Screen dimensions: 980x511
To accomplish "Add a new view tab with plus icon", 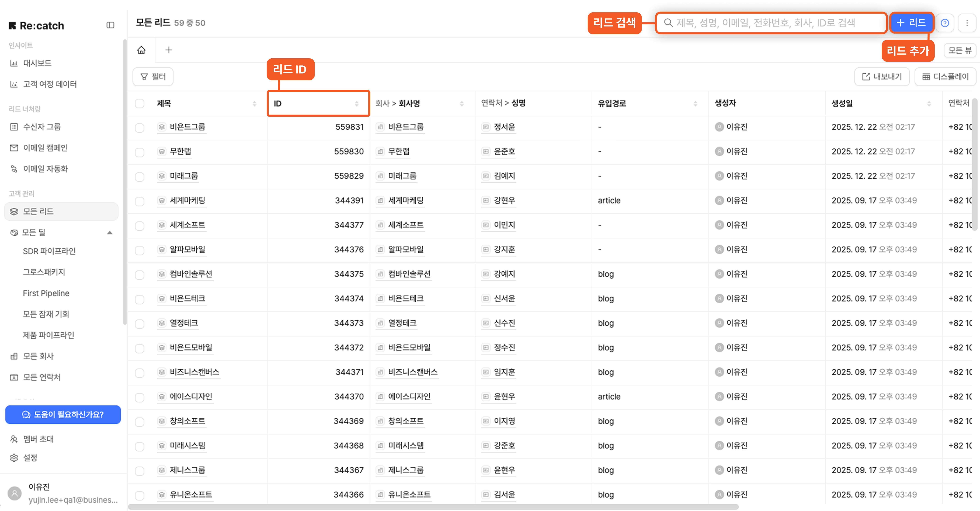I will pos(169,50).
